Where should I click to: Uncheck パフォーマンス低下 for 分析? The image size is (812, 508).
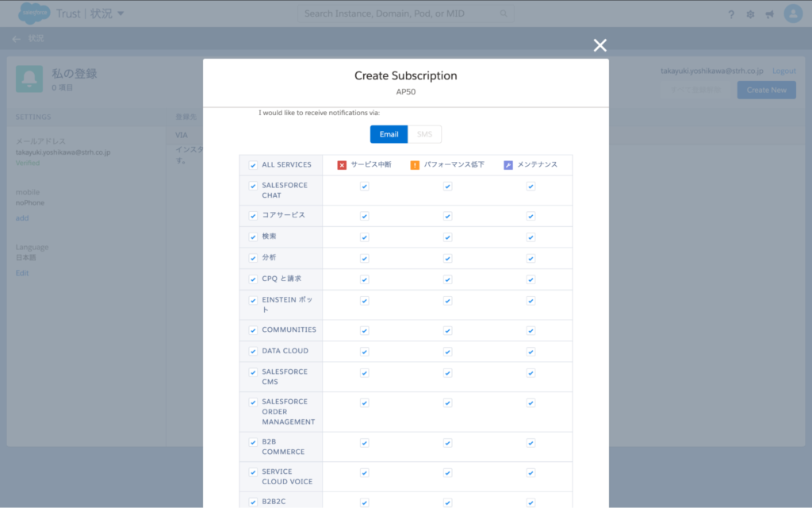pyautogui.click(x=447, y=259)
